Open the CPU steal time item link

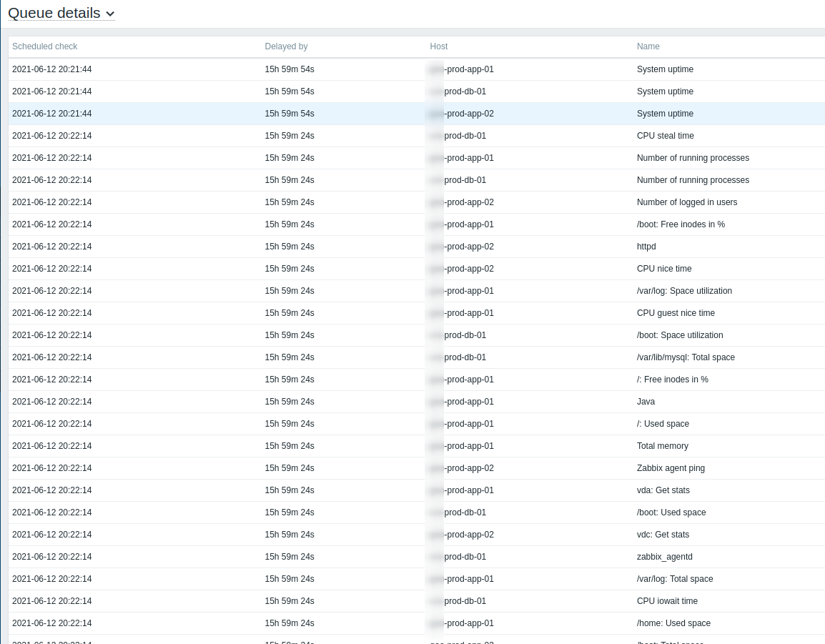point(666,136)
